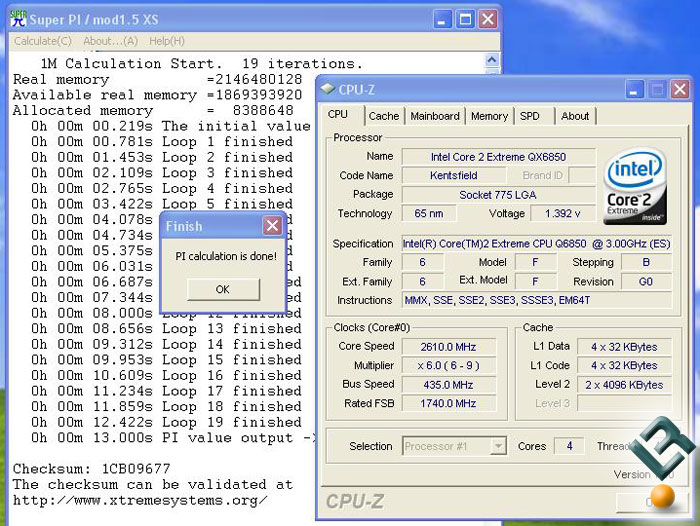Close the Finish dialog with X

click(272, 226)
